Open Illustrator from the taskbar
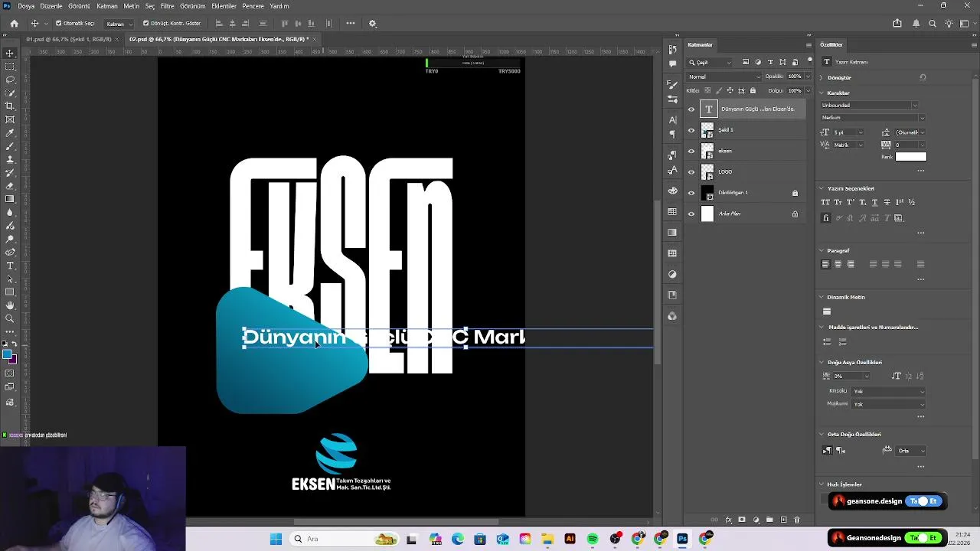 tap(570, 539)
